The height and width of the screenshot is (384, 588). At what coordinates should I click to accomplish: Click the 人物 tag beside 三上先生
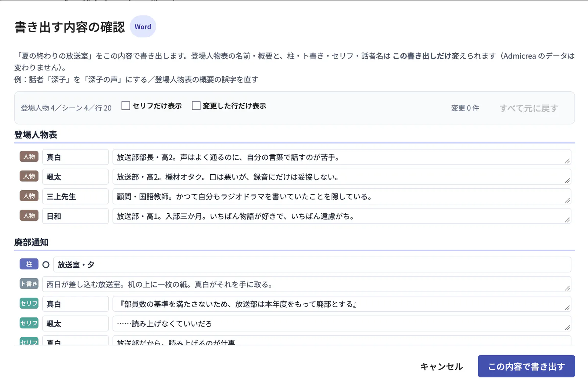coord(29,196)
